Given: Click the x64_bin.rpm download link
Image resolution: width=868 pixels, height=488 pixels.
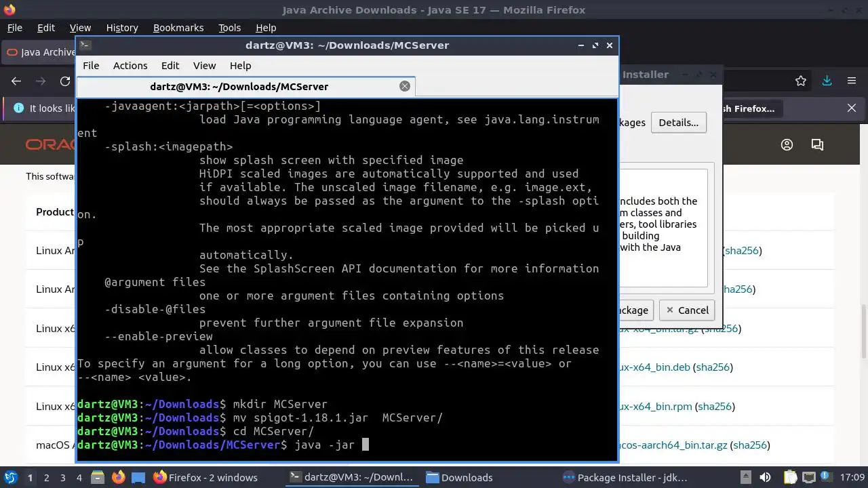Looking at the screenshot, I should (x=655, y=407).
